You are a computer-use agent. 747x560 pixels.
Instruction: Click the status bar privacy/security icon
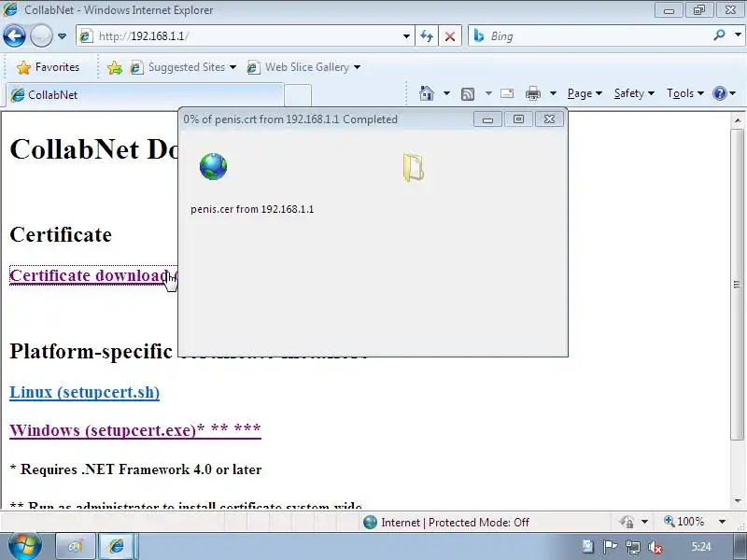pyautogui.click(x=627, y=522)
